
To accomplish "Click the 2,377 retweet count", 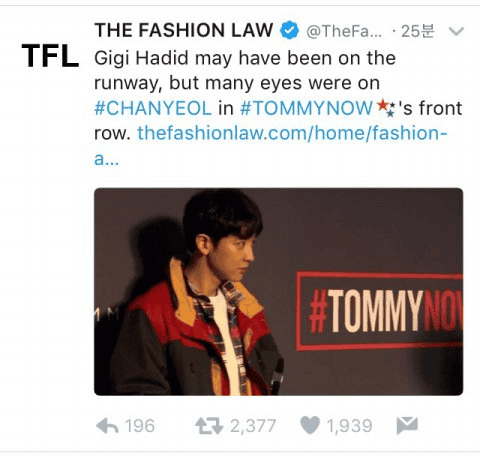I will click(x=253, y=426).
